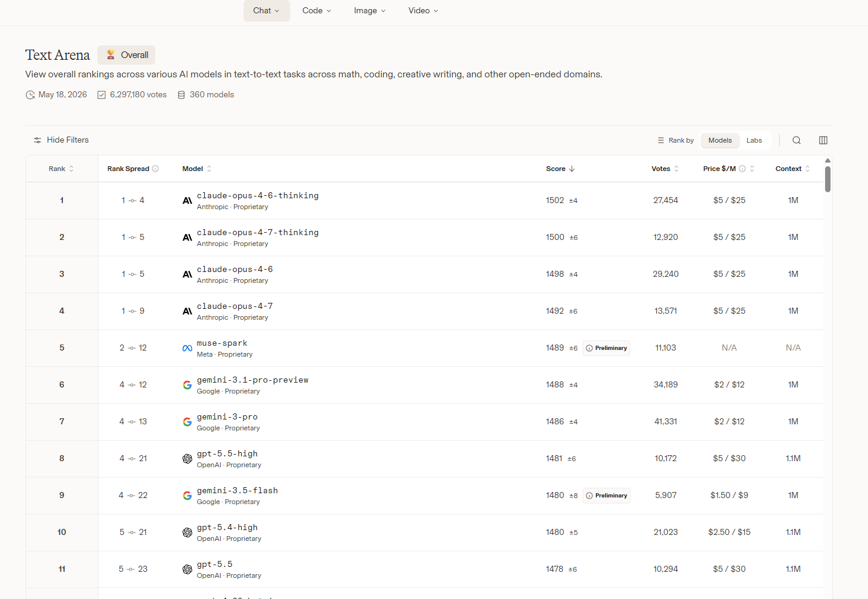Open the claude-opus-4-7-thinking model link
This screenshot has width=868, height=599.
257,233
